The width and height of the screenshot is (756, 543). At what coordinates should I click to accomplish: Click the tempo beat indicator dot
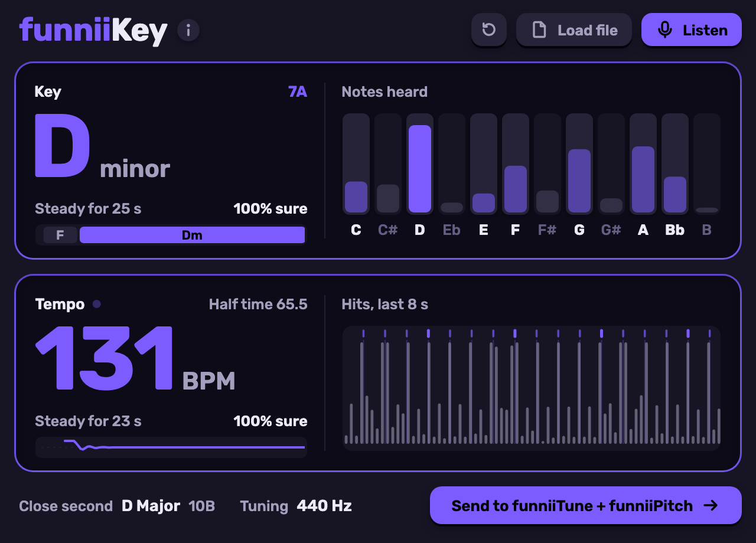[97, 304]
